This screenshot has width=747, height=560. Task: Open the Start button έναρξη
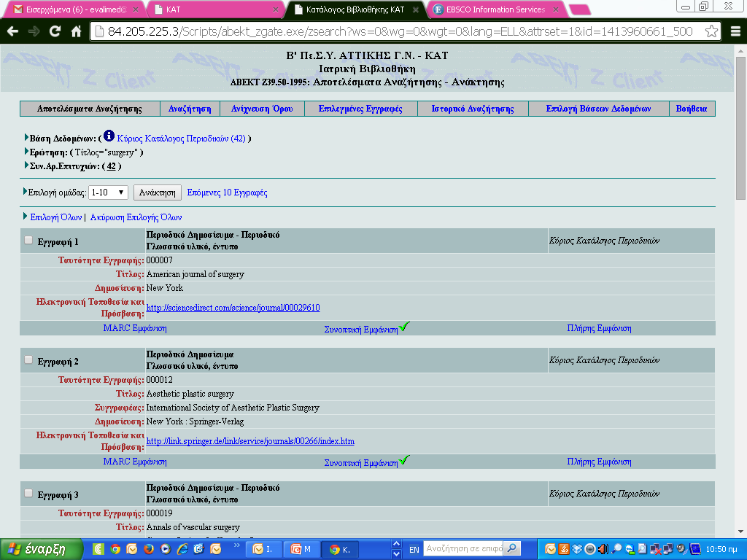click(41, 549)
